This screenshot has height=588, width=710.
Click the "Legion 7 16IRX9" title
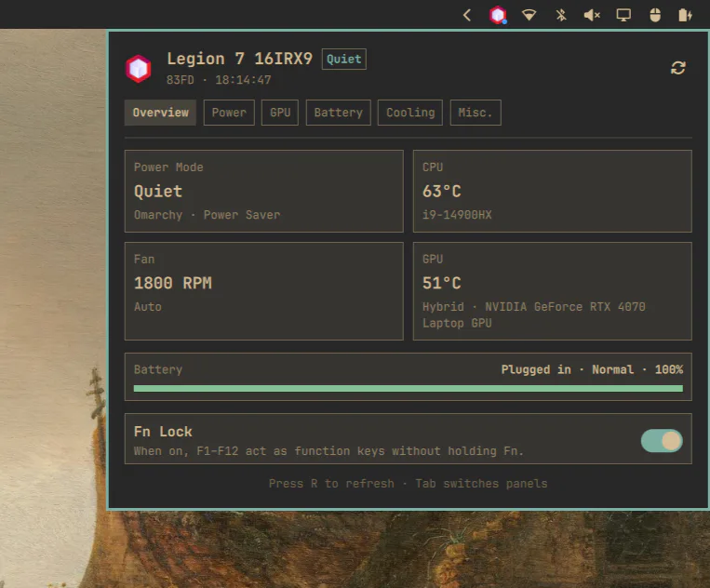click(x=239, y=59)
